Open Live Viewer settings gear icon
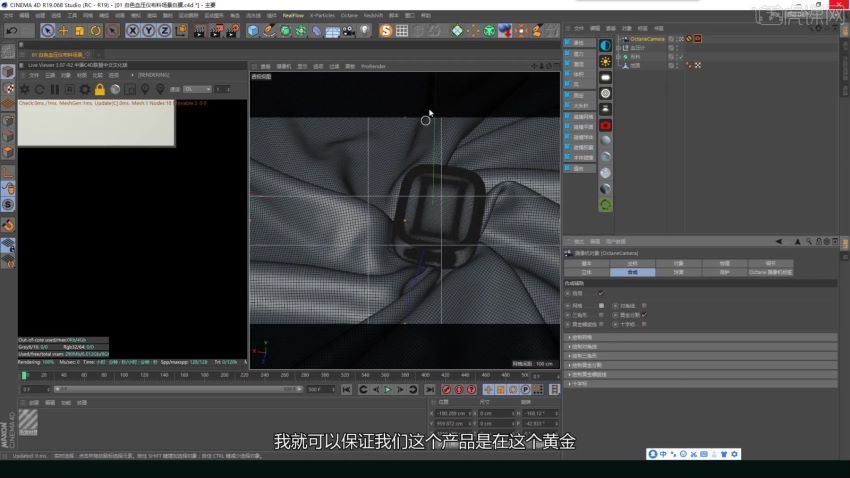Viewport: 850px width, 478px height. (x=85, y=89)
